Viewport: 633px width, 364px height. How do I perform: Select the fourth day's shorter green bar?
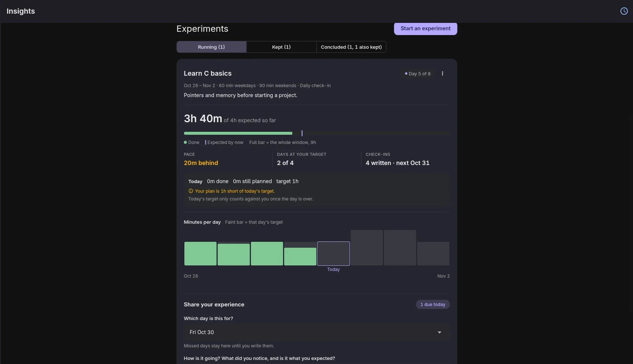point(300,257)
